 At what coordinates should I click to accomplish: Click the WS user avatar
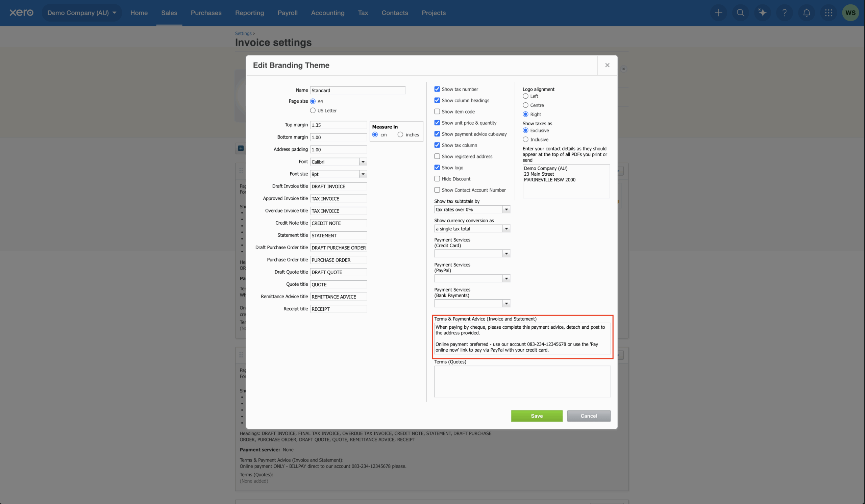850,13
